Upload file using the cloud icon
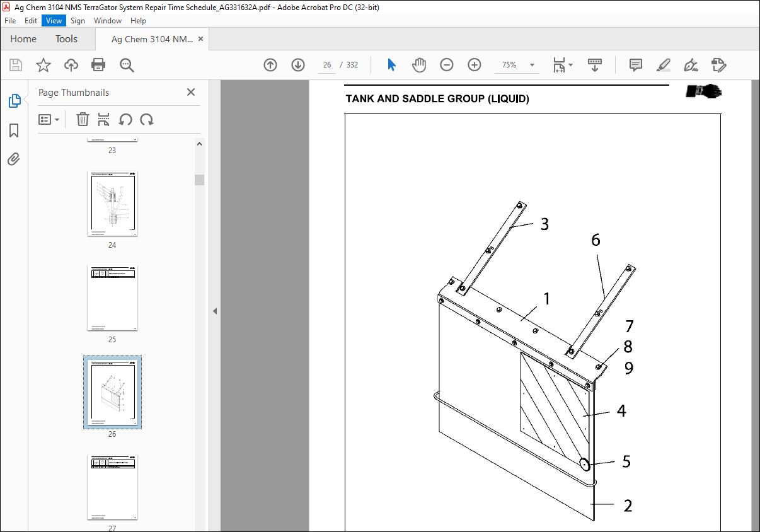 [x=71, y=65]
